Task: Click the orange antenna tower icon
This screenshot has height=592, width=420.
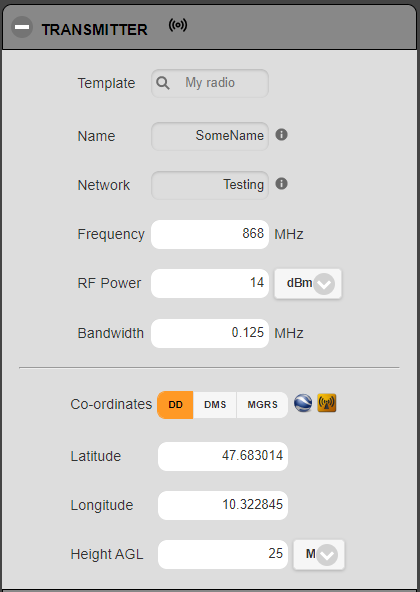Action: (327, 403)
